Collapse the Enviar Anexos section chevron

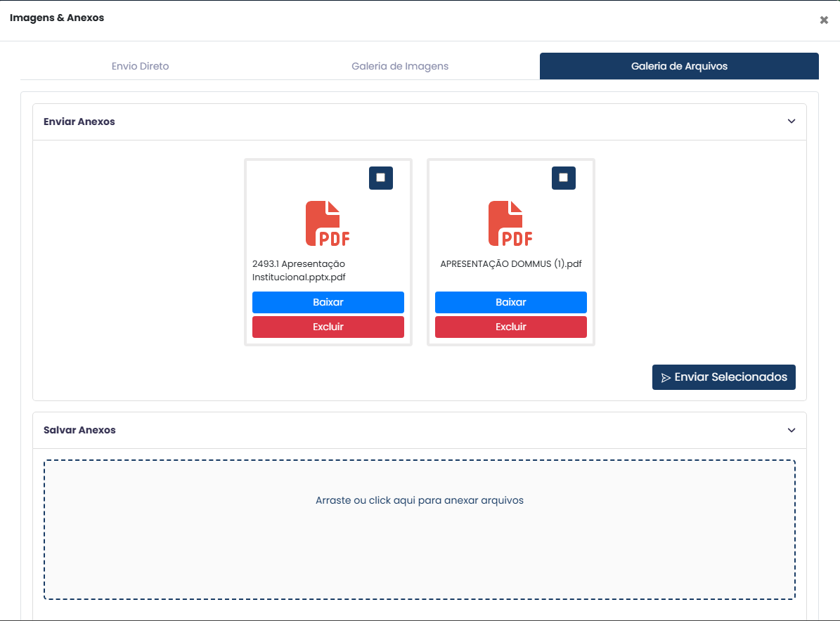coord(791,122)
